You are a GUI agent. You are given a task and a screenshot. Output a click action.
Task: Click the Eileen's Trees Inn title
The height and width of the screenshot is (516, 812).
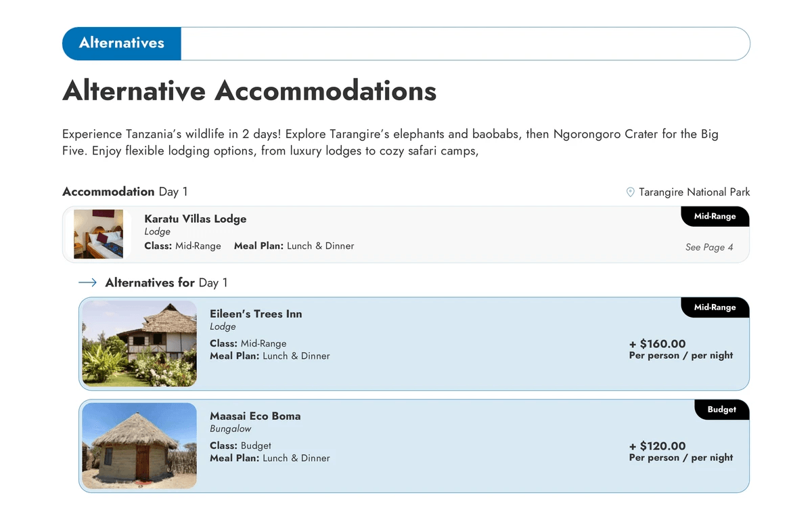[x=256, y=314]
